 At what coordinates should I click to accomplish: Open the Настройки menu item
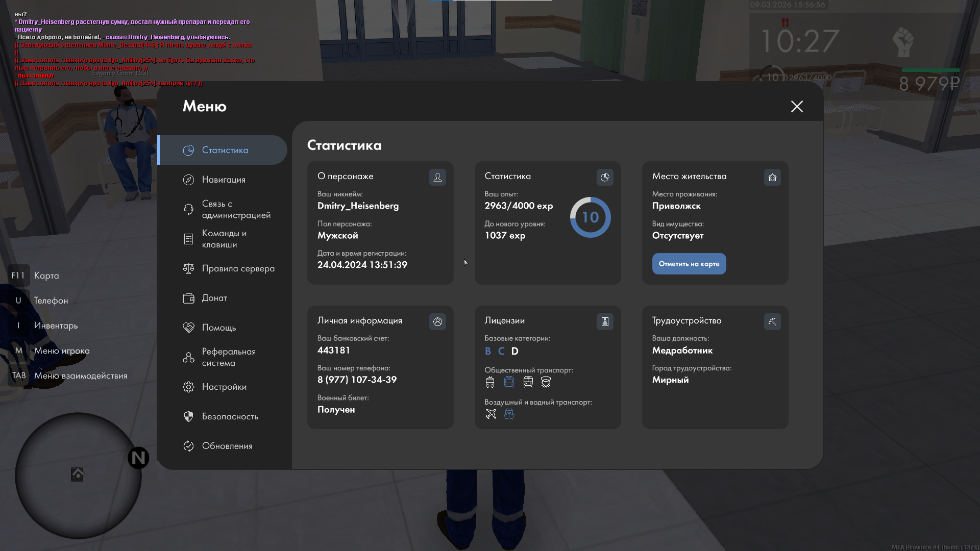tap(224, 387)
